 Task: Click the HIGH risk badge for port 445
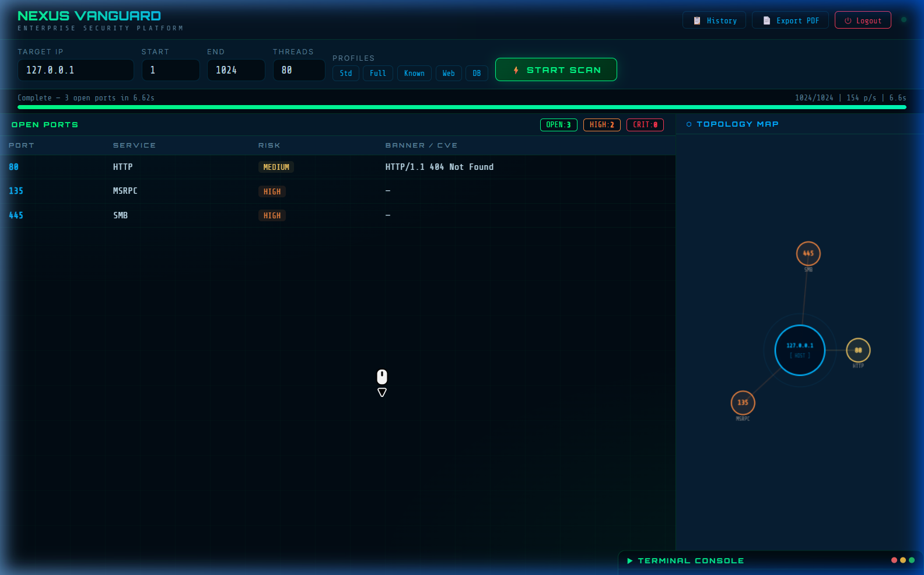coord(272,215)
